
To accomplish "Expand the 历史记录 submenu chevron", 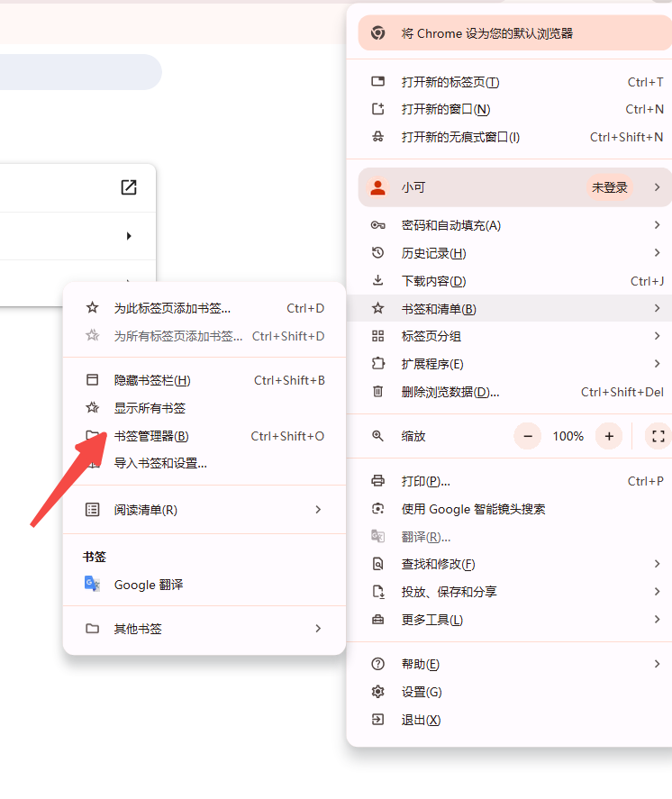I will point(658,252).
